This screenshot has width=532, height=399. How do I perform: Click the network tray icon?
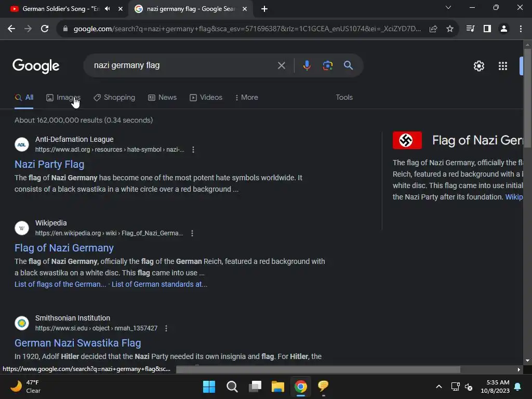[x=455, y=387]
